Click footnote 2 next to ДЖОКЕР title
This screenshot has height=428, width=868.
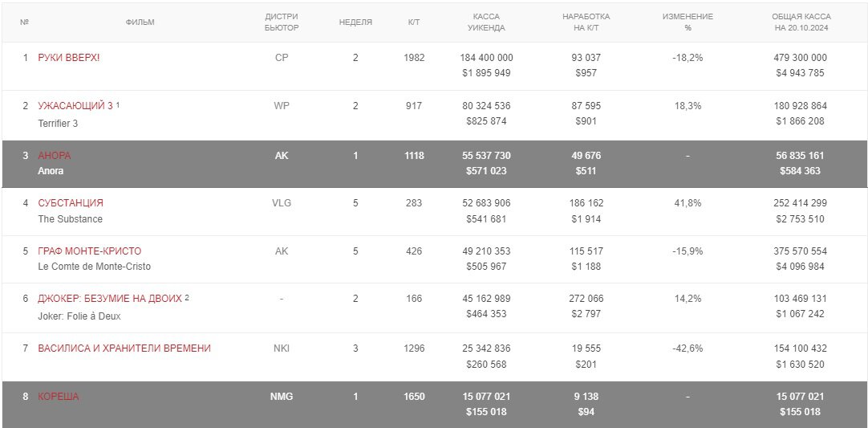[187, 297]
